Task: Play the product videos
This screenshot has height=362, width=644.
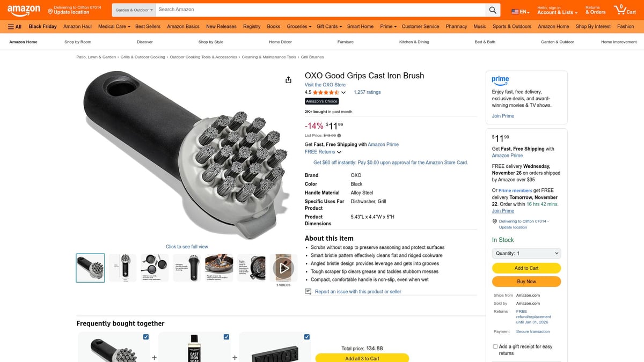Action: click(284, 268)
